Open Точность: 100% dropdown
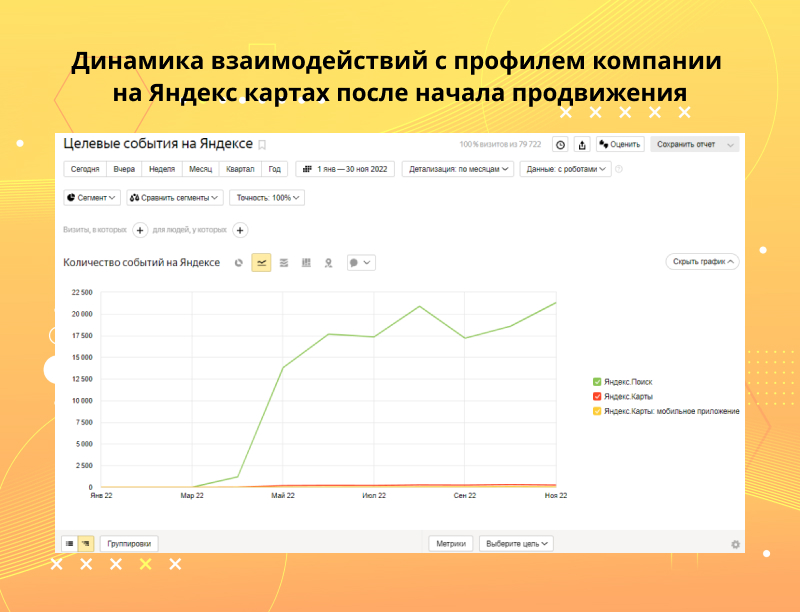 click(267, 197)
